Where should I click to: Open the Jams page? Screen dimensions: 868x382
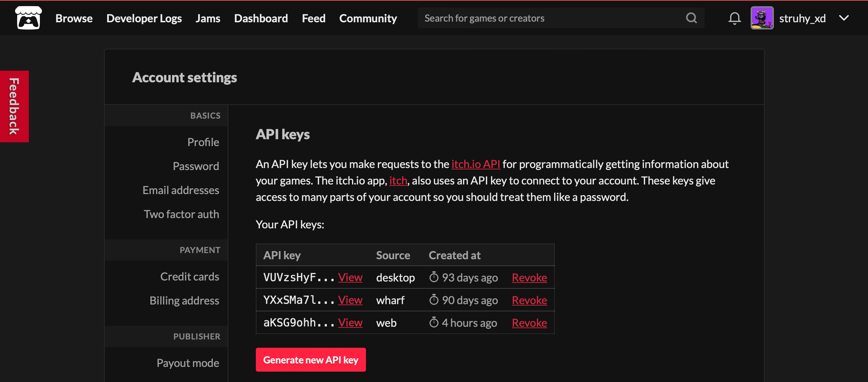tap(208, 18)
